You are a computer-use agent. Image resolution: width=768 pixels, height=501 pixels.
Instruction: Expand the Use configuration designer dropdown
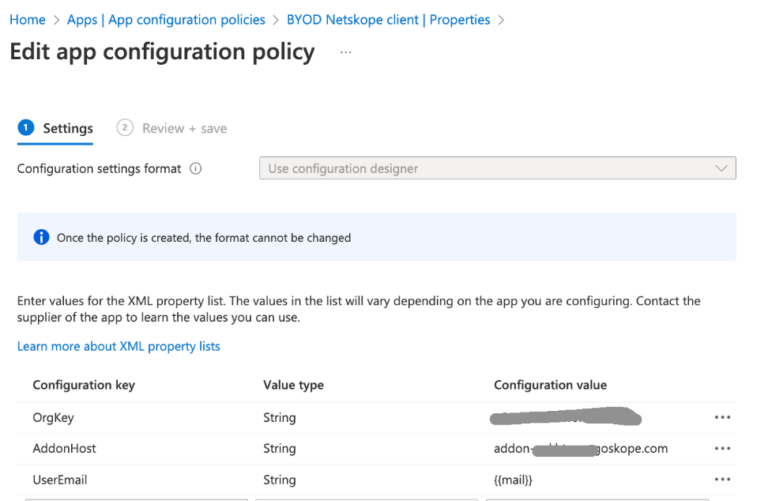(497, 169)
